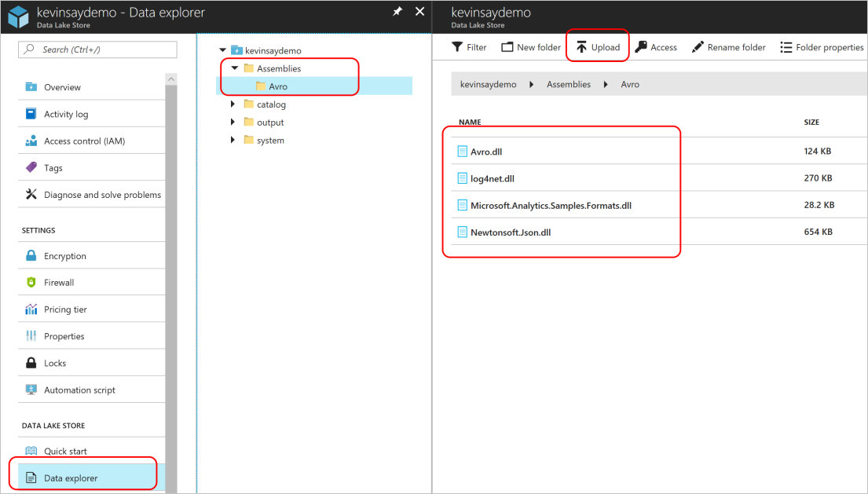
Task: Click the wrench Diagnose icon
Action: click(x=31, y=194)
